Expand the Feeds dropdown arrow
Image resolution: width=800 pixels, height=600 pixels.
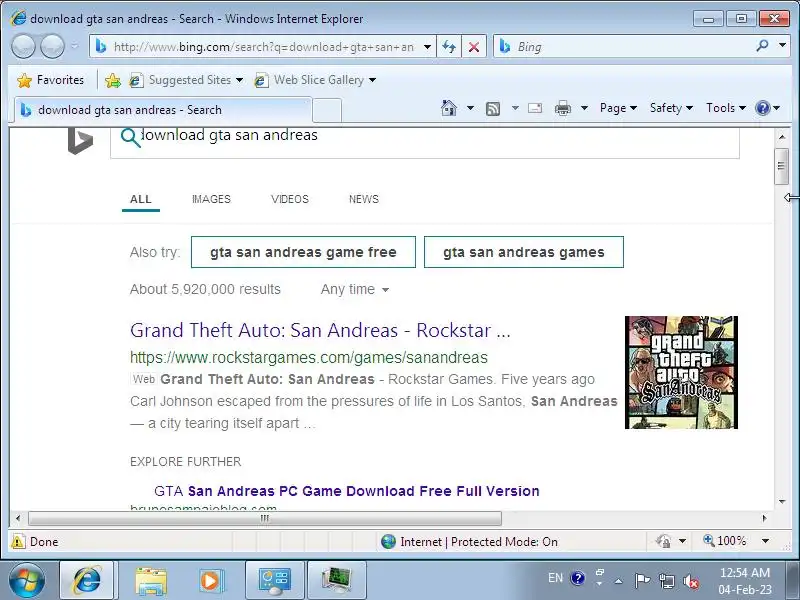(515, 108)
